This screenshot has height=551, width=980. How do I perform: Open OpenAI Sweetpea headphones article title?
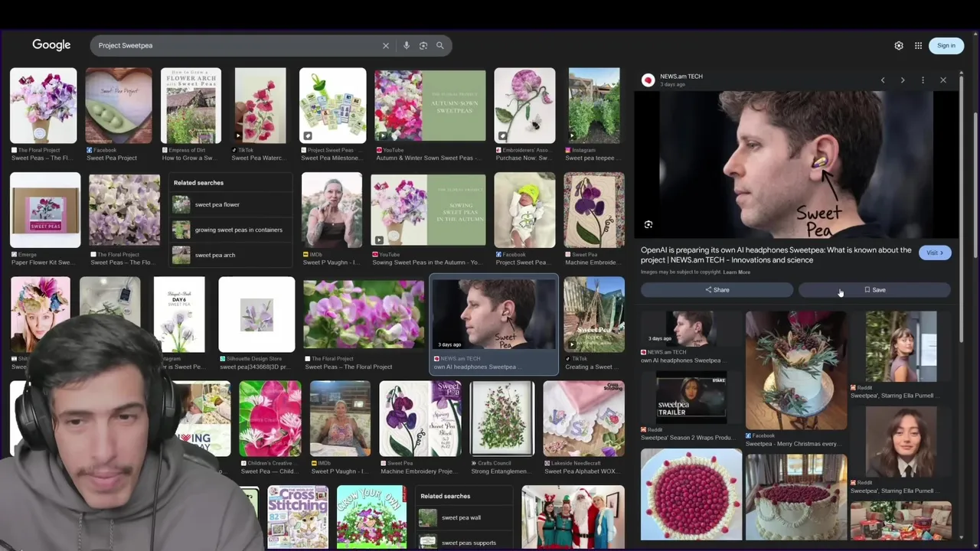[x=776, y=255]
